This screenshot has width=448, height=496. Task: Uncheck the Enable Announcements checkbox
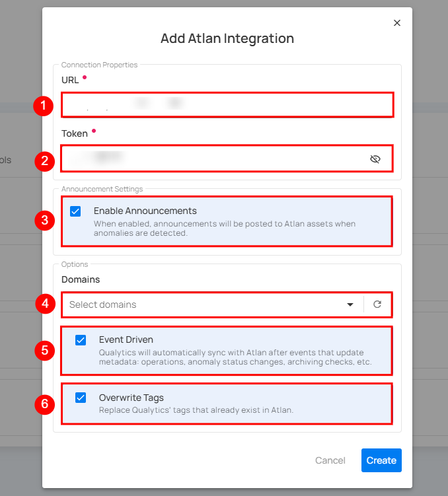[75, 211]
